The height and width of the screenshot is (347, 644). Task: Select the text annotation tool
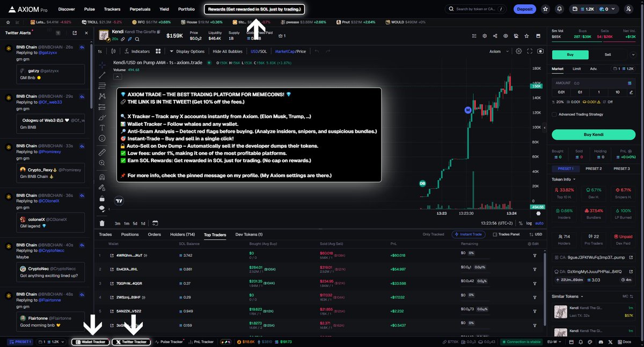[x=102, y=128]
